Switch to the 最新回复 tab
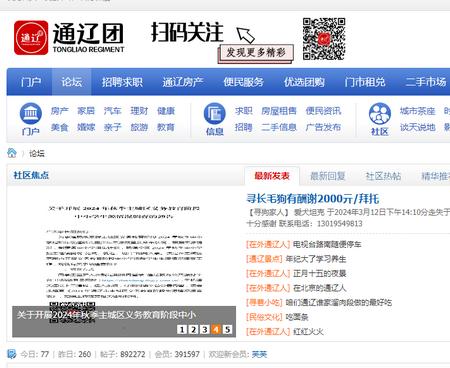450x368 pixels. [327, 176]
